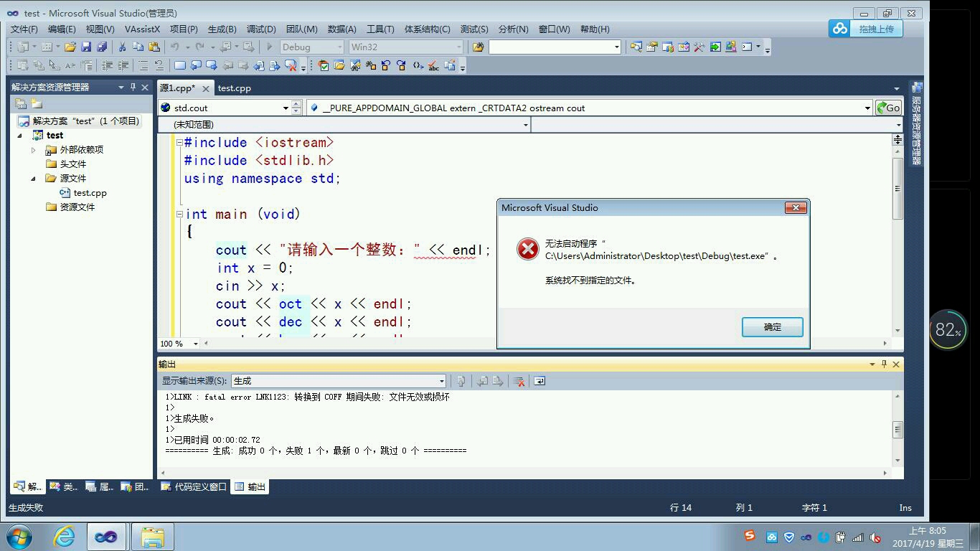Screen dimensions: 980x551
Task: Click 确定 in the error dialog
Action: (x=772, y=326)
